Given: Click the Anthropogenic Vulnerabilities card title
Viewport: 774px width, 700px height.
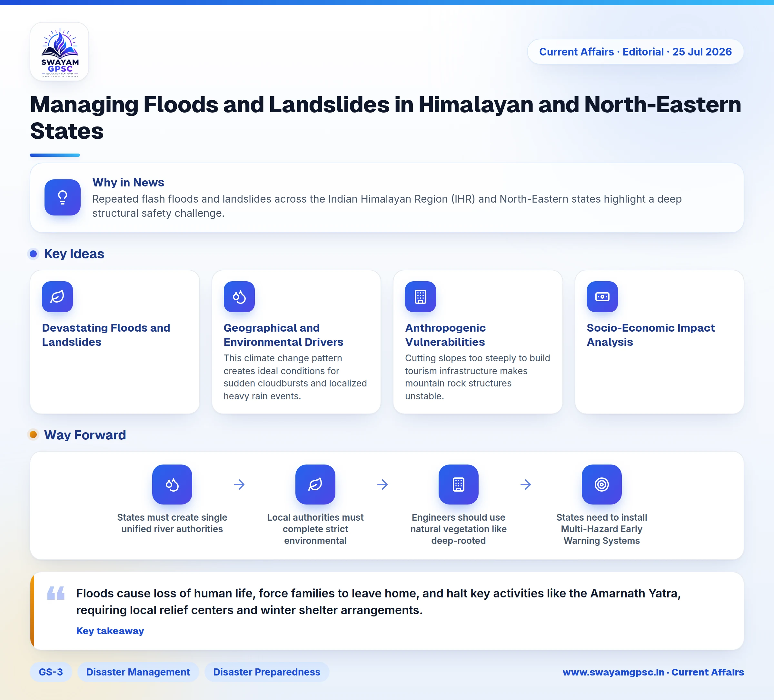Looking at the screenshot, I should point(445,335).
